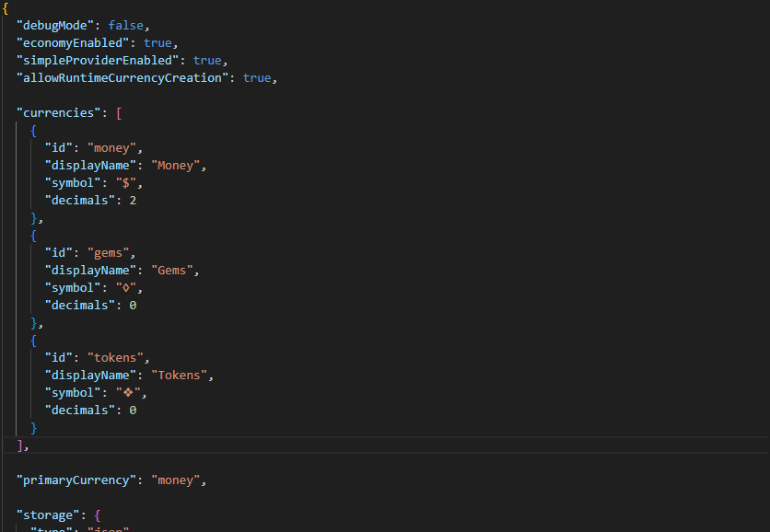Click the false value of debugMode
The height and width of the screenshot is (532, 770).
click(x=126, y=26)
